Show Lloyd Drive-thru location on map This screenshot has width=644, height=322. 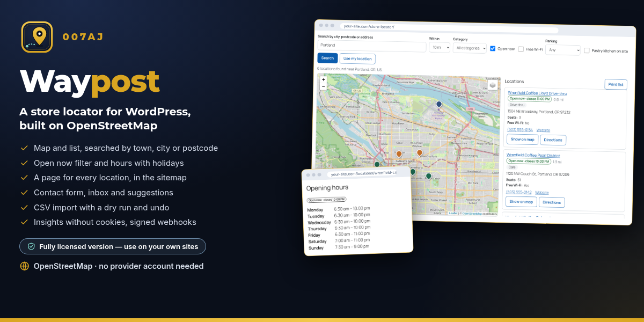pos(522,139)
